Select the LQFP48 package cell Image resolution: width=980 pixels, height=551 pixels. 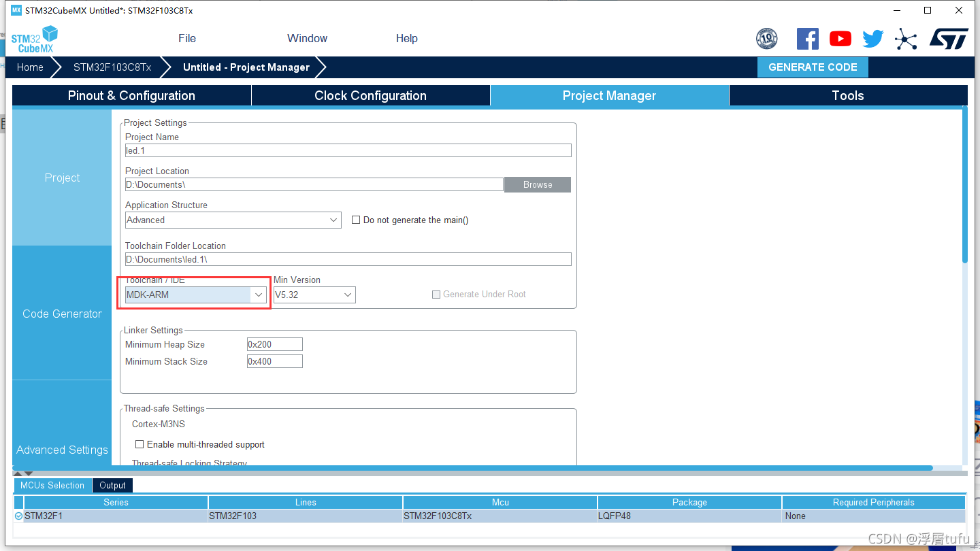689,516
